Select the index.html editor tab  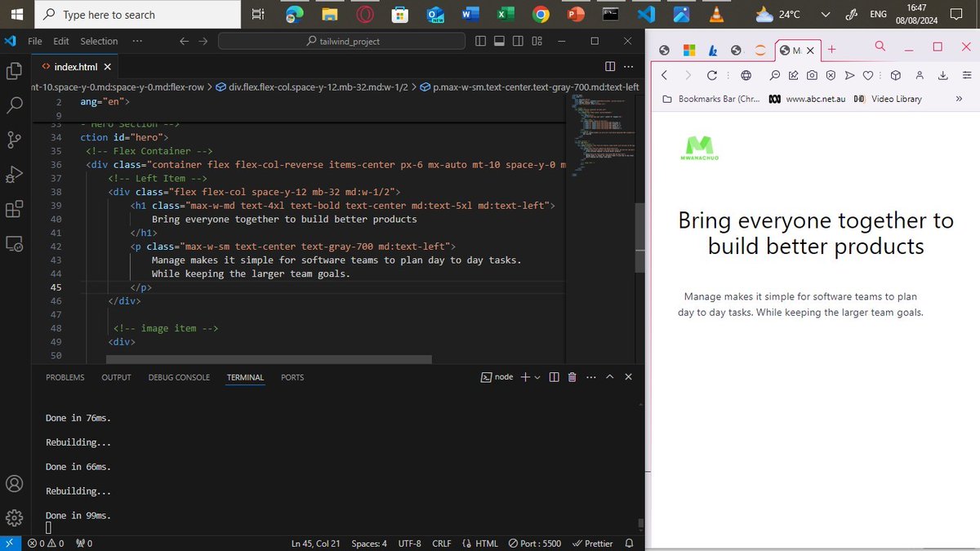pos(75,66)
